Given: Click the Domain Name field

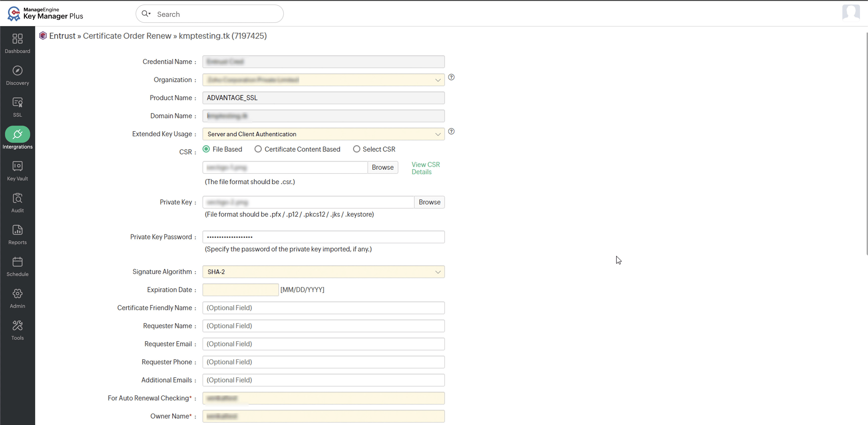Looking at the screenshot, I should point(323,116).
